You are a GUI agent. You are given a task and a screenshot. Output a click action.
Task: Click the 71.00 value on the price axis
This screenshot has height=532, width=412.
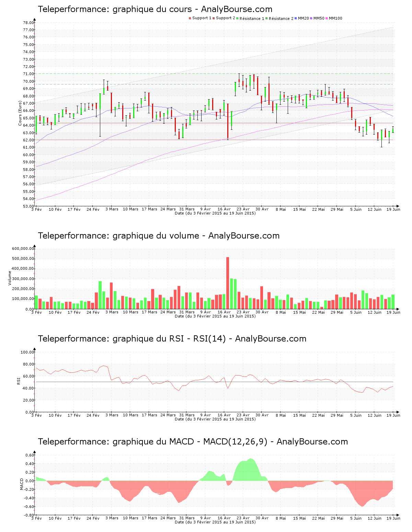pyautogui.click(x=28, y=74)
